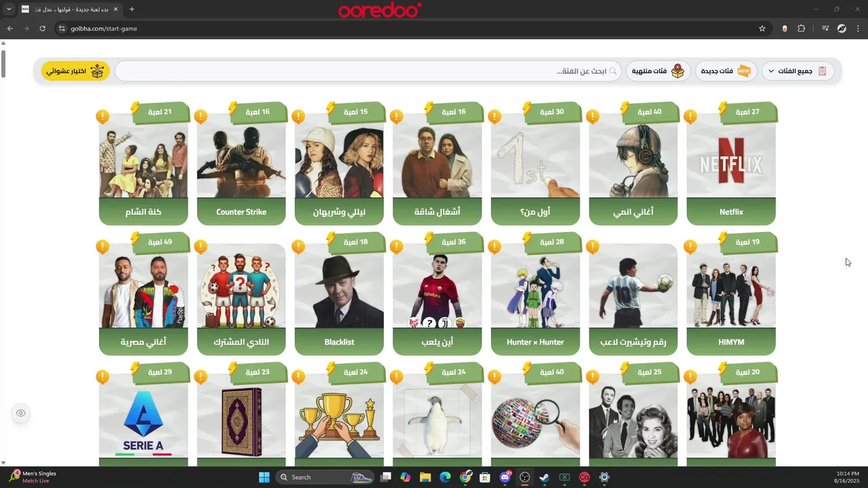
Task: Open File Explorer from the taskbar
Action: (x=425, y=477)
